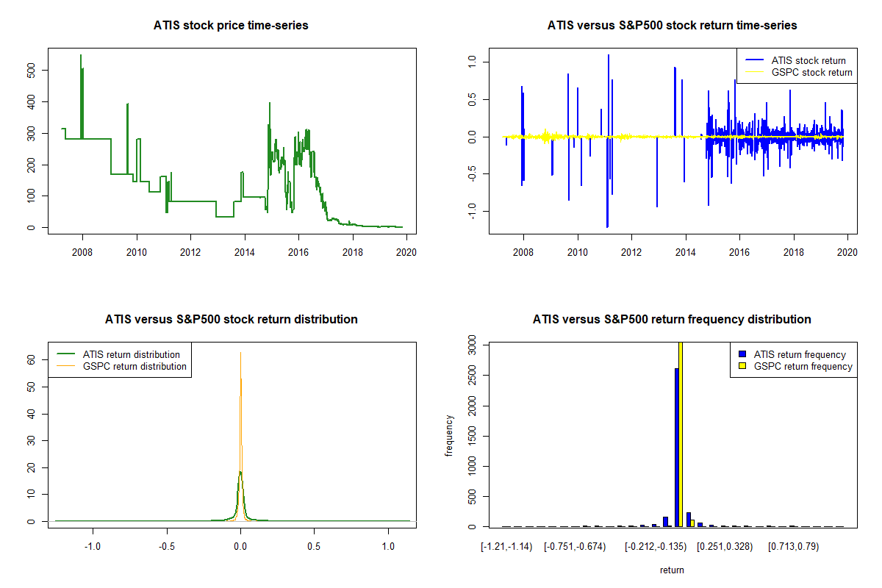
Task: Click the 60 tick on the distribution density axis
Action: click(32, 360)
